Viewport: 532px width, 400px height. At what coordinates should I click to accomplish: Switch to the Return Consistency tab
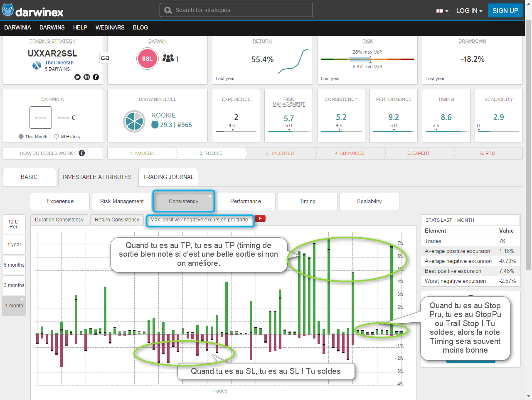click(117, 220)
